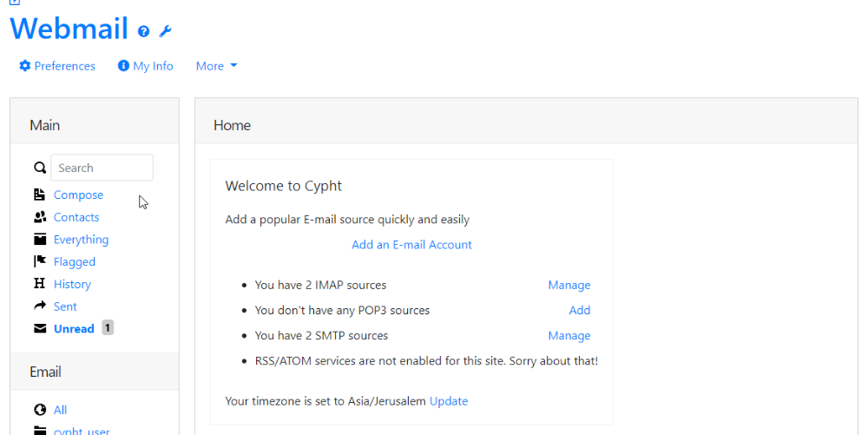Click Add for POP3 sources
The height and width of the screenshot is (435, 868).
(580, 310)
